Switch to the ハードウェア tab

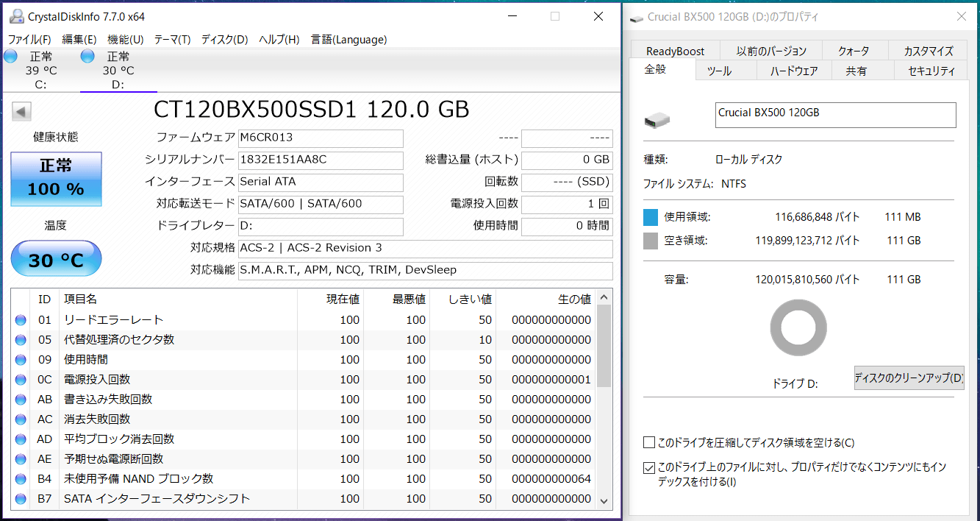pos(794,71)
